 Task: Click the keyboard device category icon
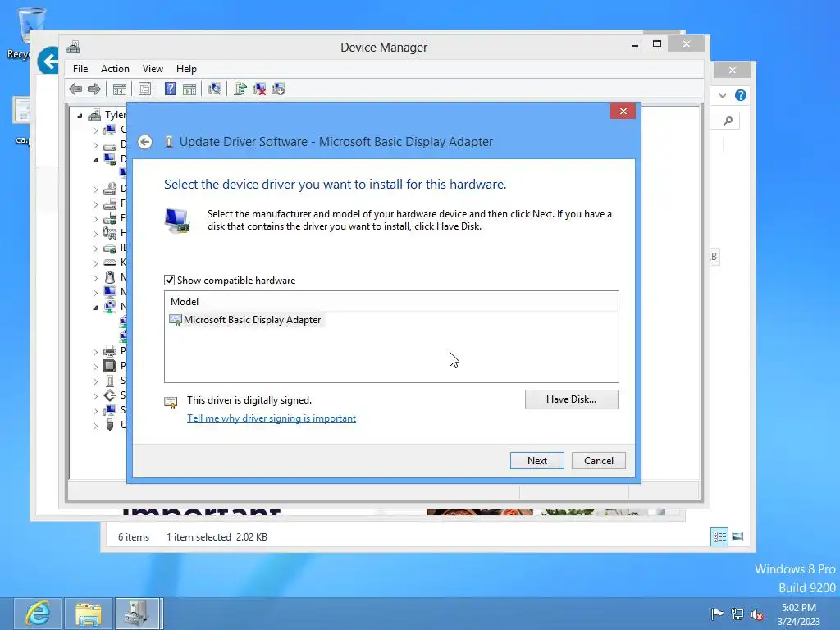[x=110, y=262]
